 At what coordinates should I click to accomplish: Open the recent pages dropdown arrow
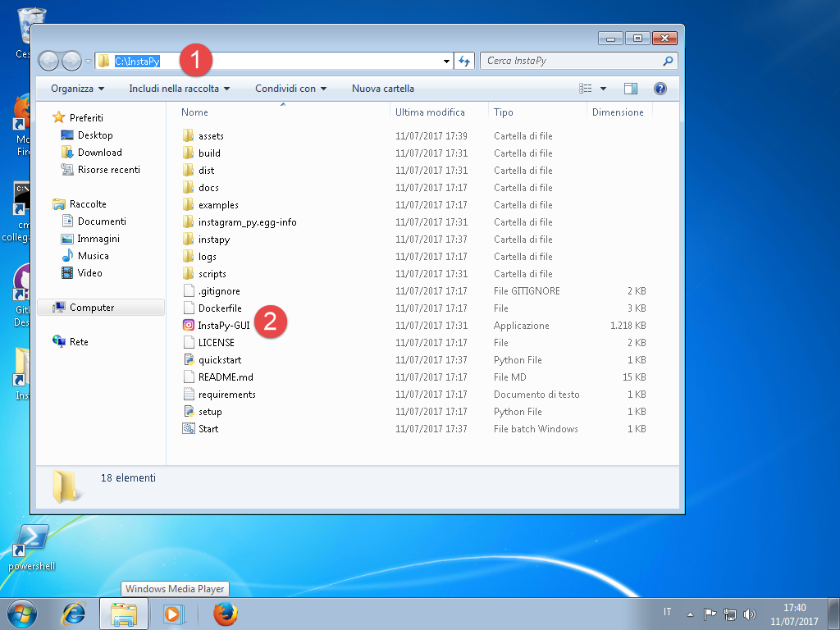point(88,62)
